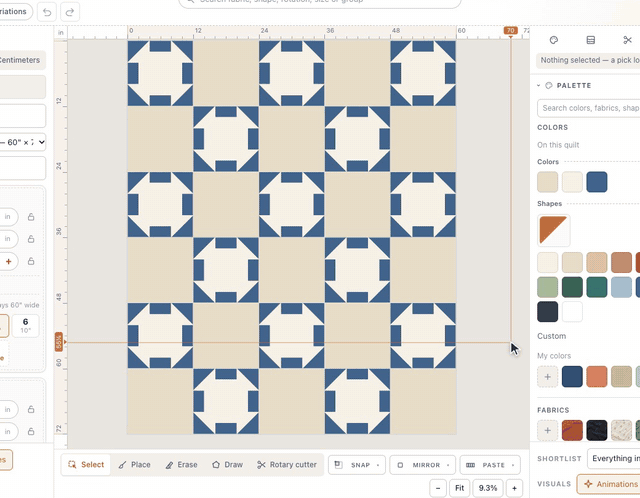Open the palette tab icon in right panel

[553, 40]
